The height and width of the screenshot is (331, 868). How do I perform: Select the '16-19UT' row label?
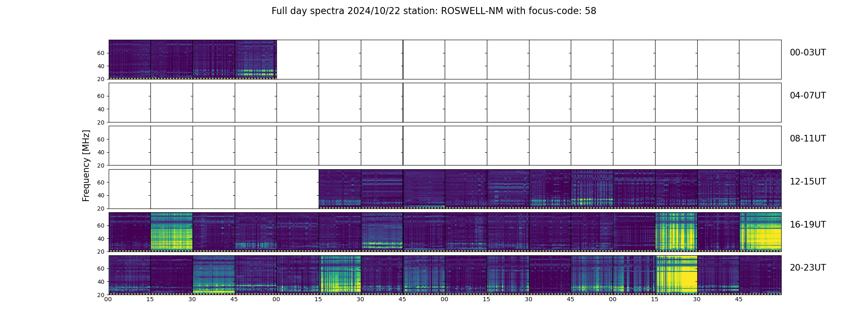click(808, 225)
